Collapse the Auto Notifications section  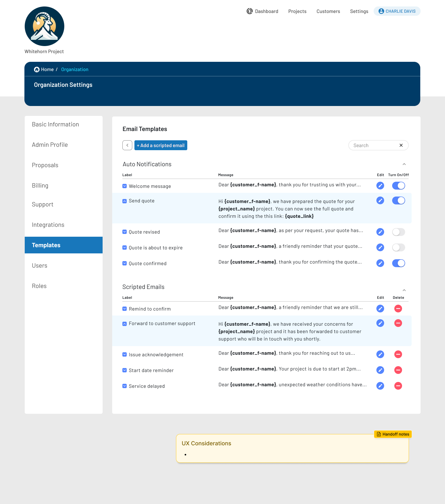[404, 164]
